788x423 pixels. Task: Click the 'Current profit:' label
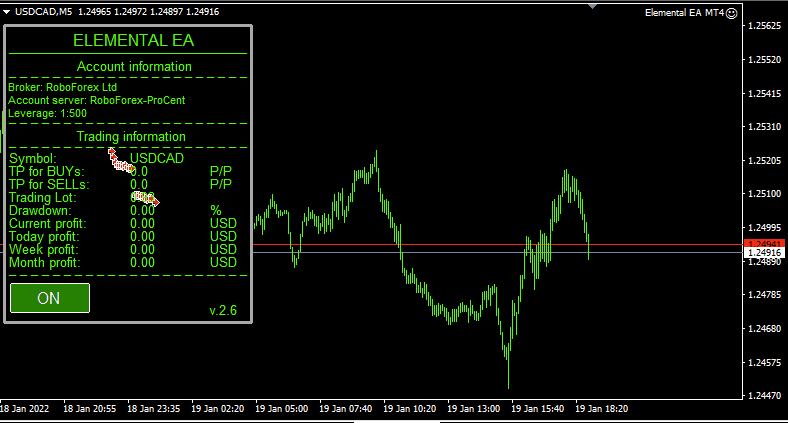(48, 224)
